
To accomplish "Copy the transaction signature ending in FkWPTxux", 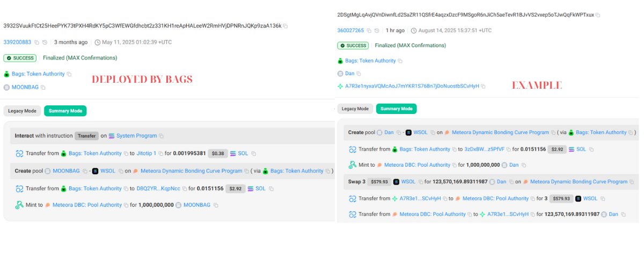I will 598,15.
